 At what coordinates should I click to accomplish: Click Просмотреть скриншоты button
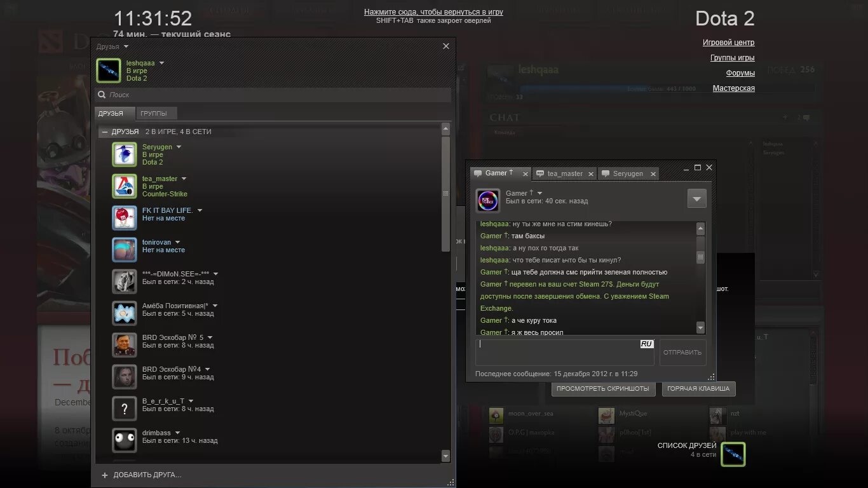click(x=603, y=388)
